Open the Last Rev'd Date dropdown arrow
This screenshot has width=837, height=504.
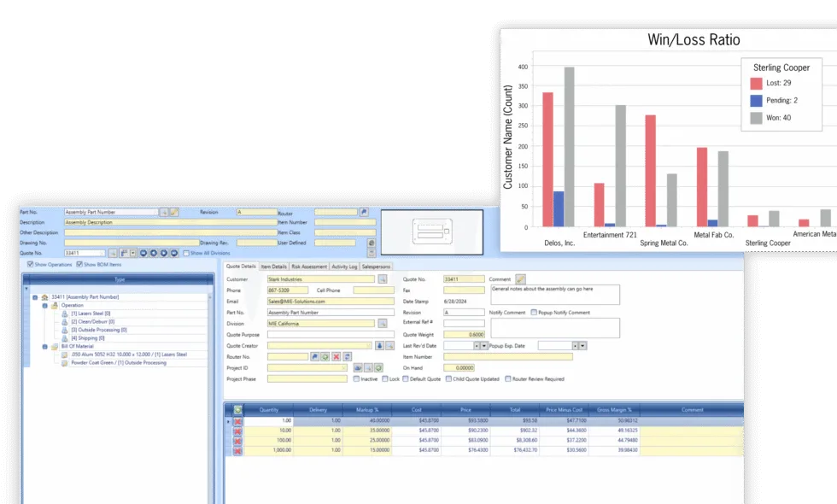484,346
